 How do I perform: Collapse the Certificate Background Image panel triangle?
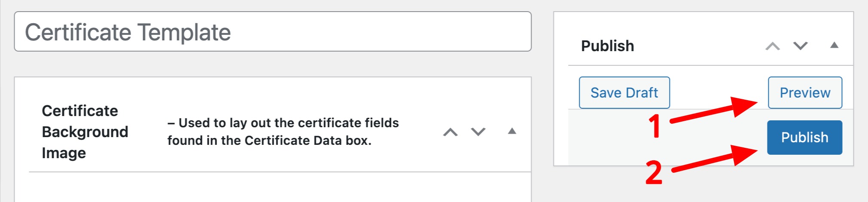click(512, 131)
